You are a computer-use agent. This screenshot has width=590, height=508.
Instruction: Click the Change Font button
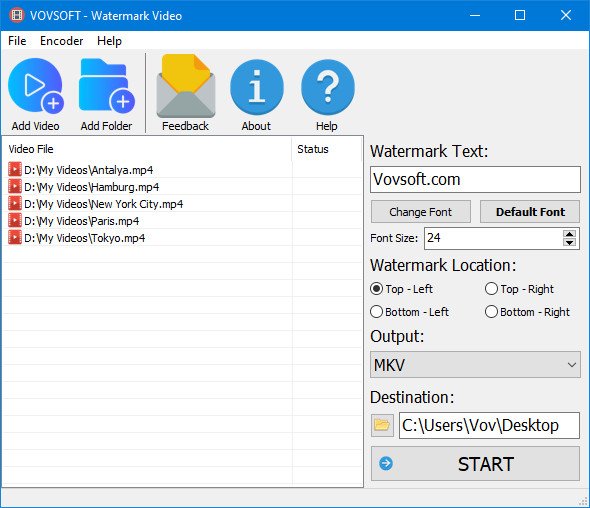click(421, 212)
